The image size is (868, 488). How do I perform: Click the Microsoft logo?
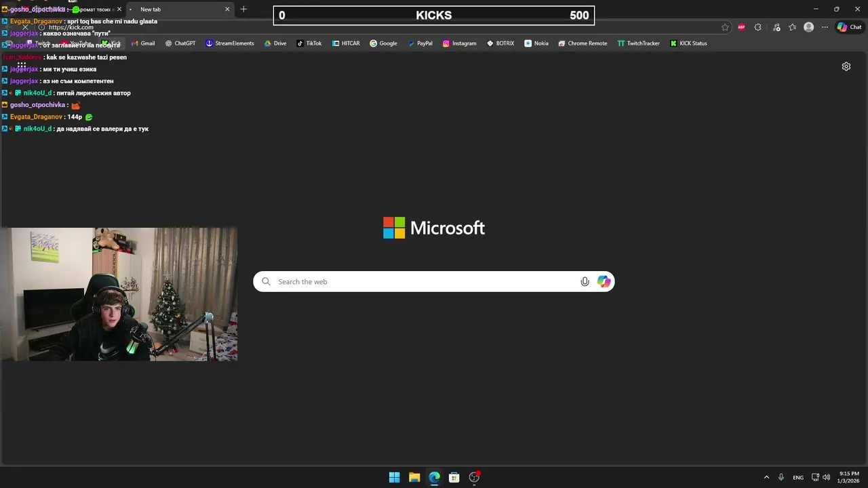pos(434,228)
